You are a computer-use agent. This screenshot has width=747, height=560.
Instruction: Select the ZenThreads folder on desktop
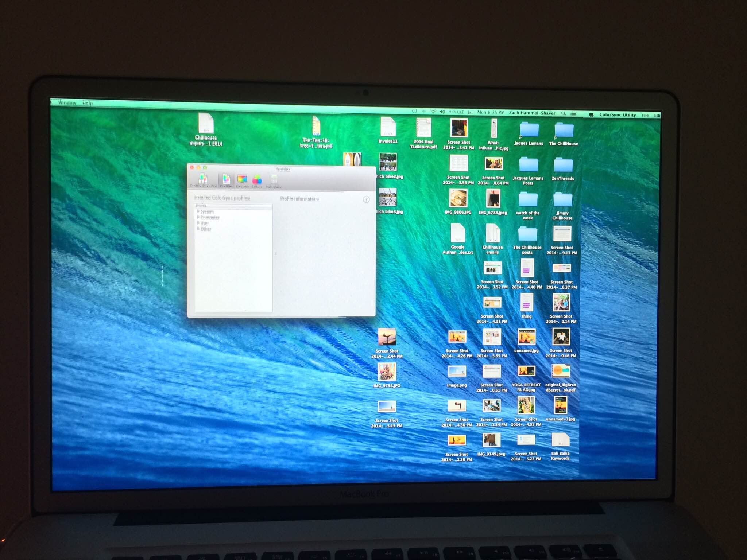(x=563, y=166)
